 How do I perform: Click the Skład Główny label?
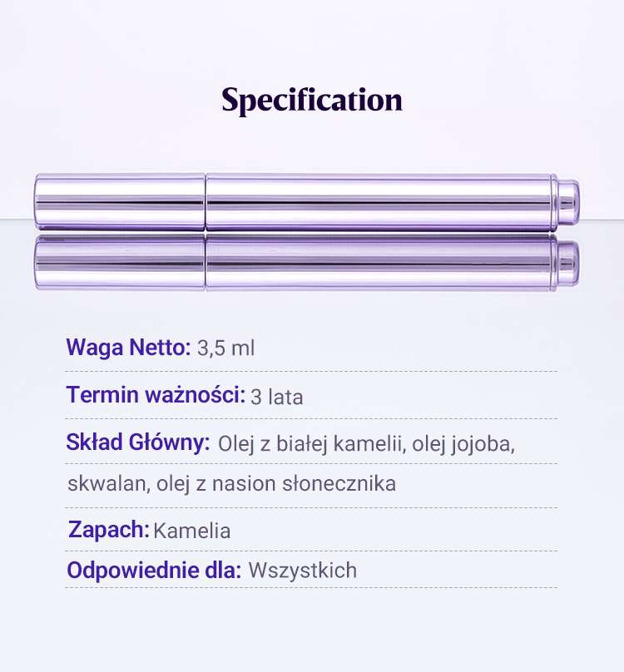coord(138,442)
